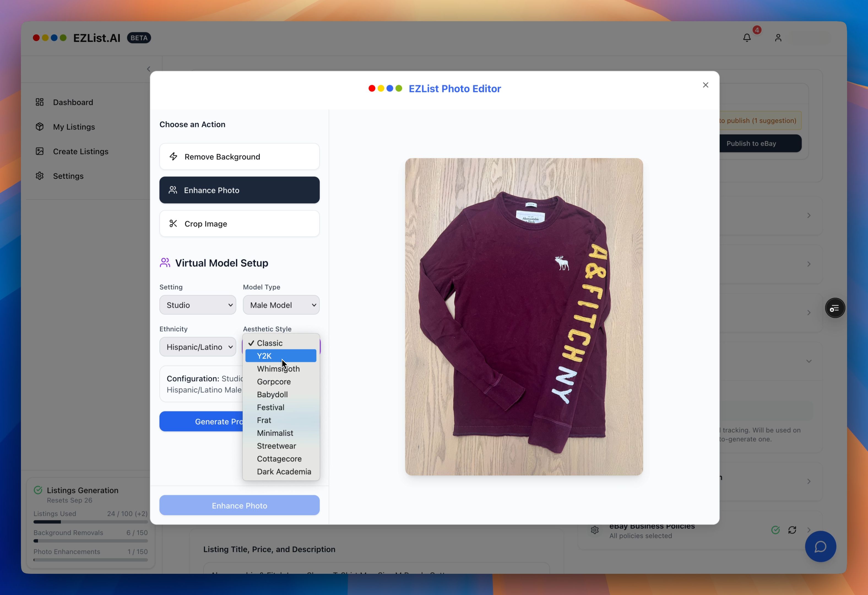Open the chat support bubble
The image size is (868, 595).
click(x=820, y=547)
